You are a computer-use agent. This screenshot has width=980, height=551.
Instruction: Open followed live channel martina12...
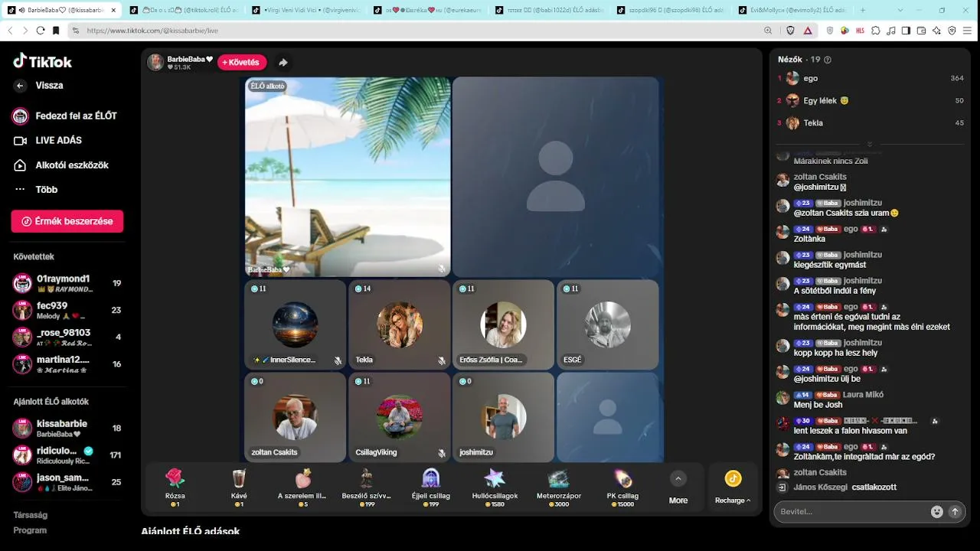click(67, 364)
